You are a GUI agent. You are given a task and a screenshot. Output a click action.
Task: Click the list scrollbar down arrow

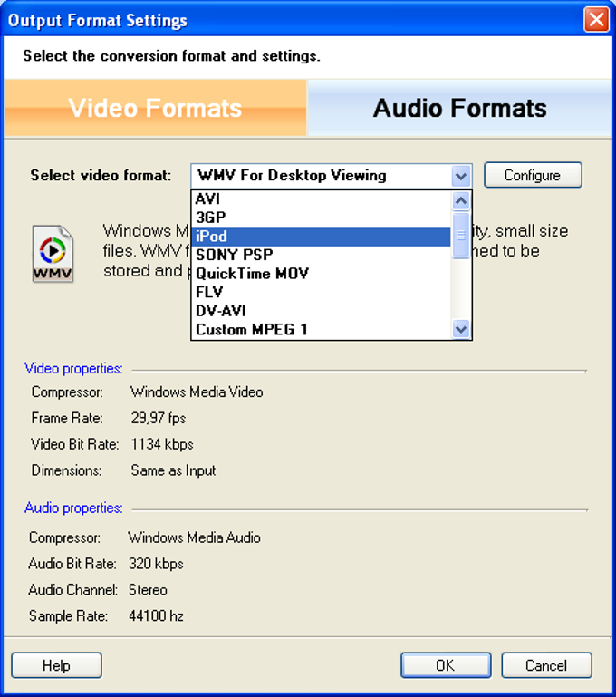(460, 329)
